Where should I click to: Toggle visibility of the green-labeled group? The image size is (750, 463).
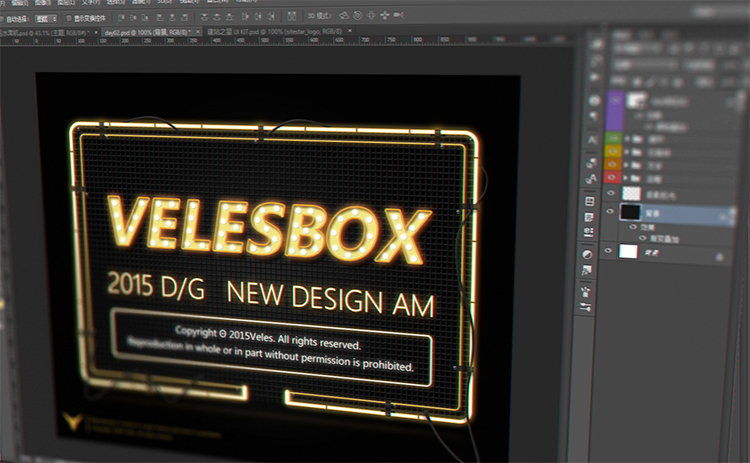tap(614, 138)
